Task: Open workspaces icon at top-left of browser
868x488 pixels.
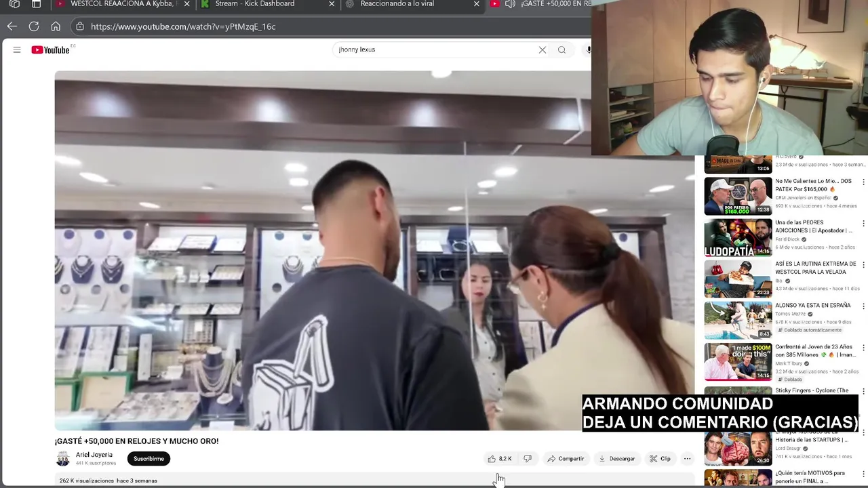Action: click(x=15, y=4)
